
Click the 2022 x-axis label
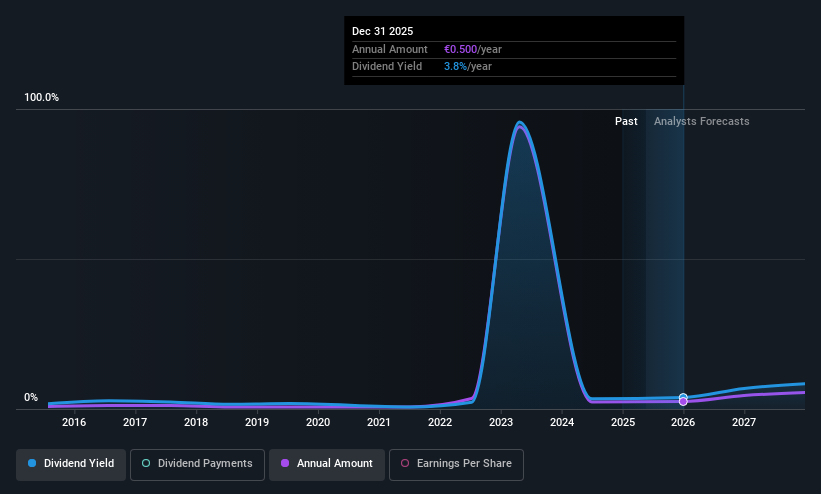point(440,422)
